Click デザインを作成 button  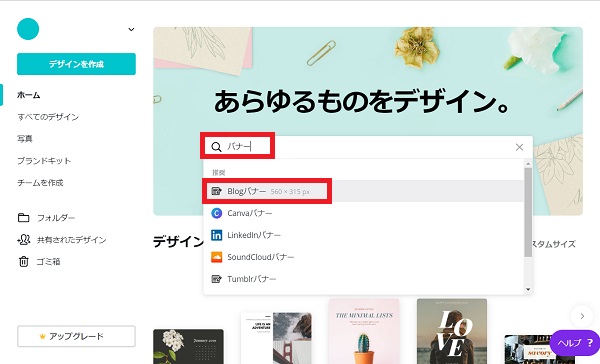(76, 64)
